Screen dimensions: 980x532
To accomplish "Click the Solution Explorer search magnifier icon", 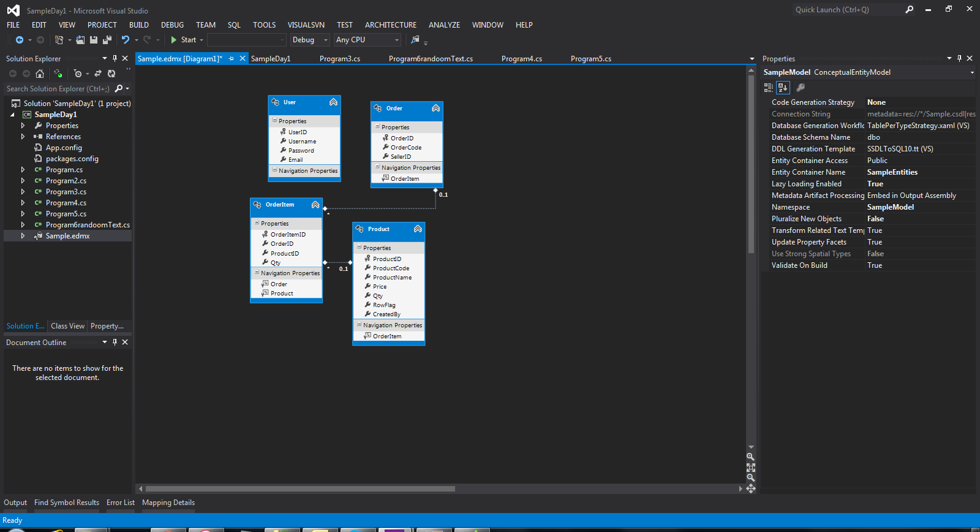I will (119, 89).
